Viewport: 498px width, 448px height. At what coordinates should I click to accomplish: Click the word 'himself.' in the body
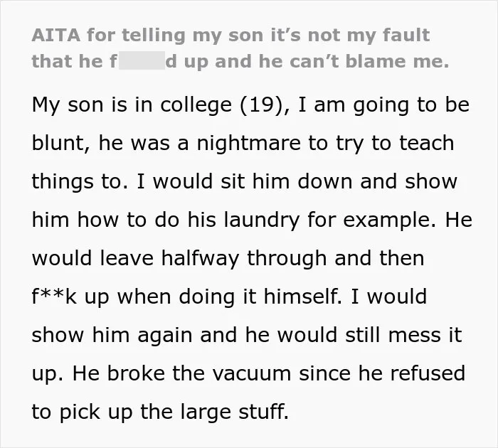(x=302, y=297)
